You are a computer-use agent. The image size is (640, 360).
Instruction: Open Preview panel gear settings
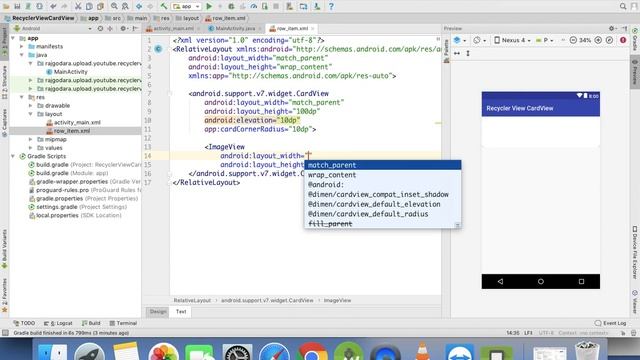coord(611,29)
